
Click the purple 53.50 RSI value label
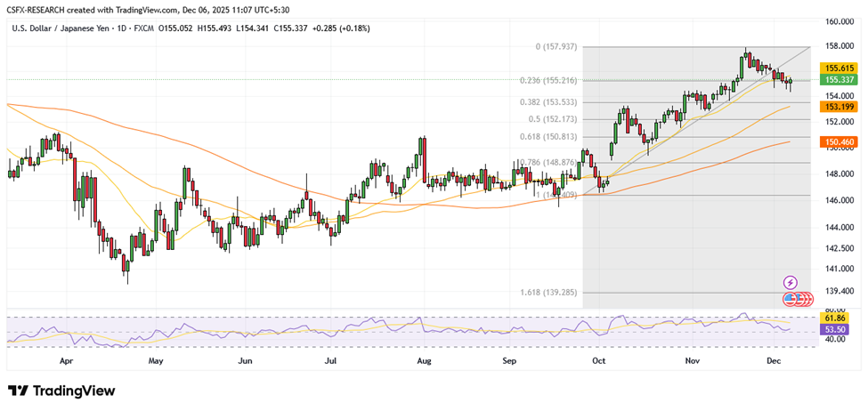pos(837,329)
